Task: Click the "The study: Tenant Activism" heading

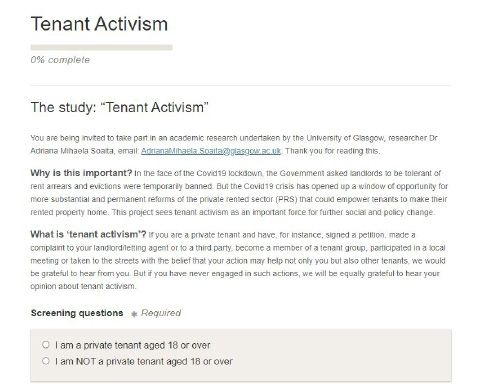Action: (119, 108)
